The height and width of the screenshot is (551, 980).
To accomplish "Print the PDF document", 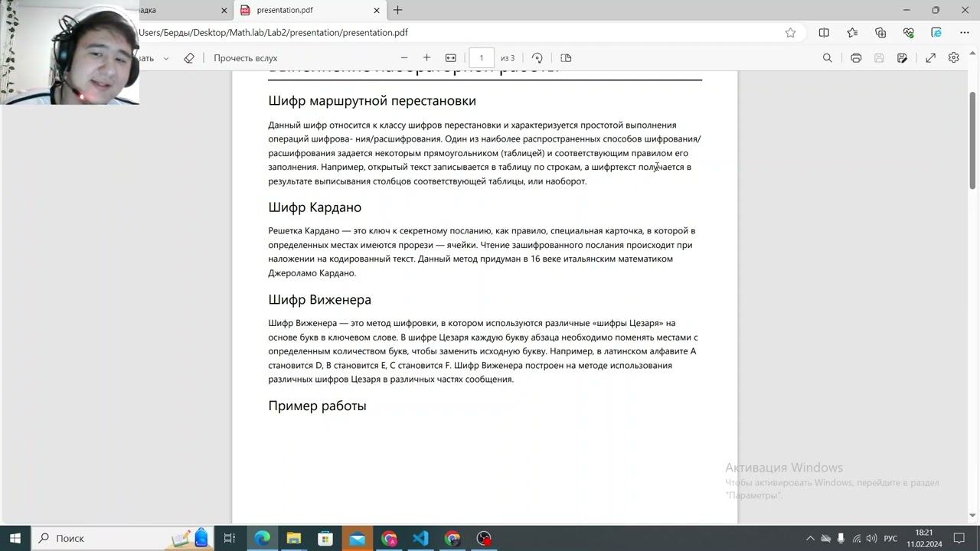I will point(856,58).
